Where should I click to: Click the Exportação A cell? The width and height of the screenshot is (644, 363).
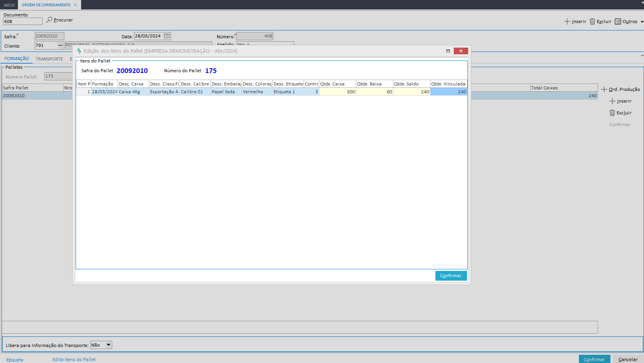[165, 92]
